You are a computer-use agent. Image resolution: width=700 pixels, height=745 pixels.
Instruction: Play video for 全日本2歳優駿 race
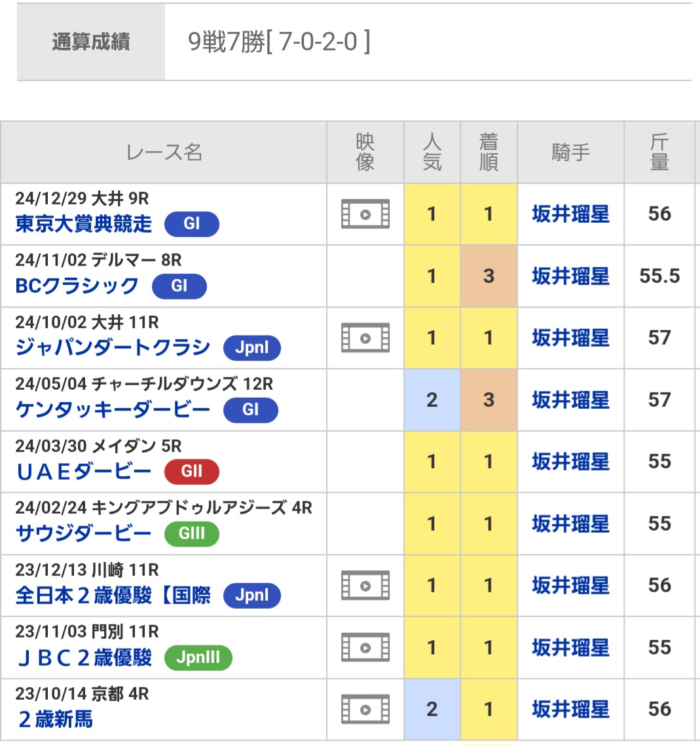coord(365,585)
